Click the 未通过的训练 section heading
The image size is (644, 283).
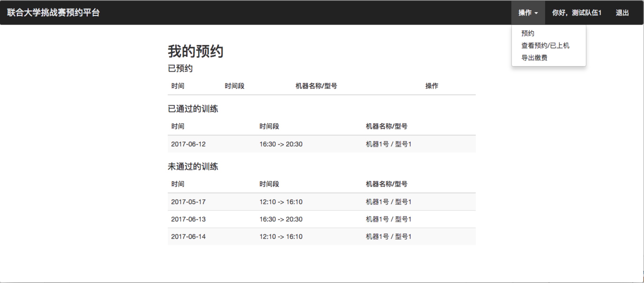coord(193,166)
